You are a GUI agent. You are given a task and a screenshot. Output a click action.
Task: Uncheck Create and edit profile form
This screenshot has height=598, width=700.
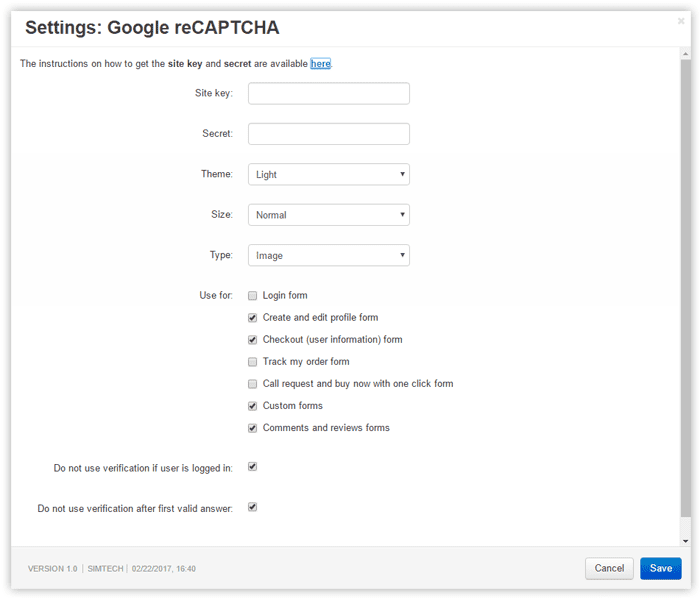[x=253, y=318]
